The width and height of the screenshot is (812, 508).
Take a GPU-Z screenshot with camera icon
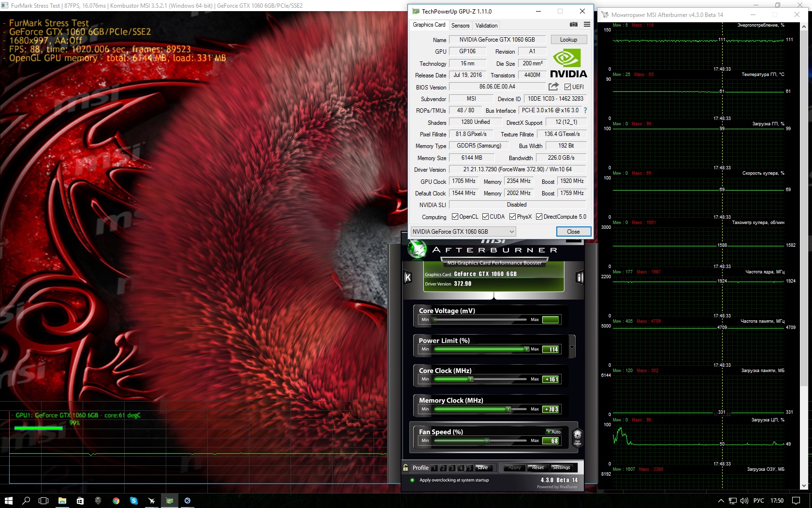[574, 24]
